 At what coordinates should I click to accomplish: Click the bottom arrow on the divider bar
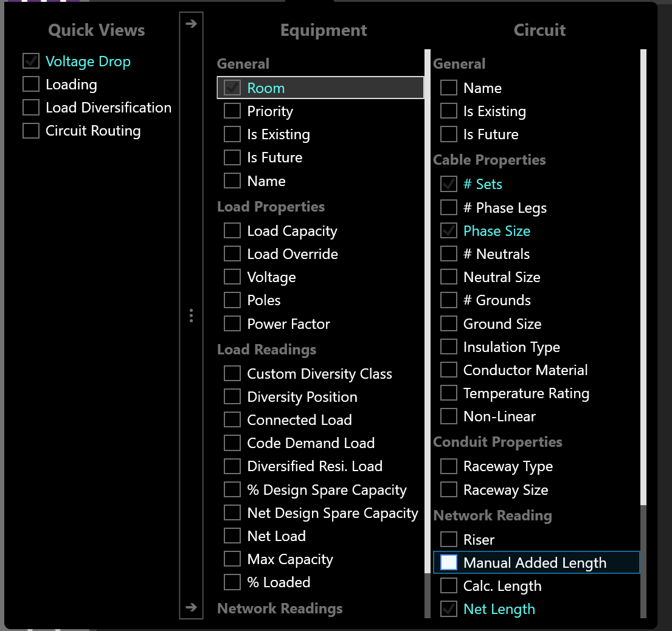191,607
